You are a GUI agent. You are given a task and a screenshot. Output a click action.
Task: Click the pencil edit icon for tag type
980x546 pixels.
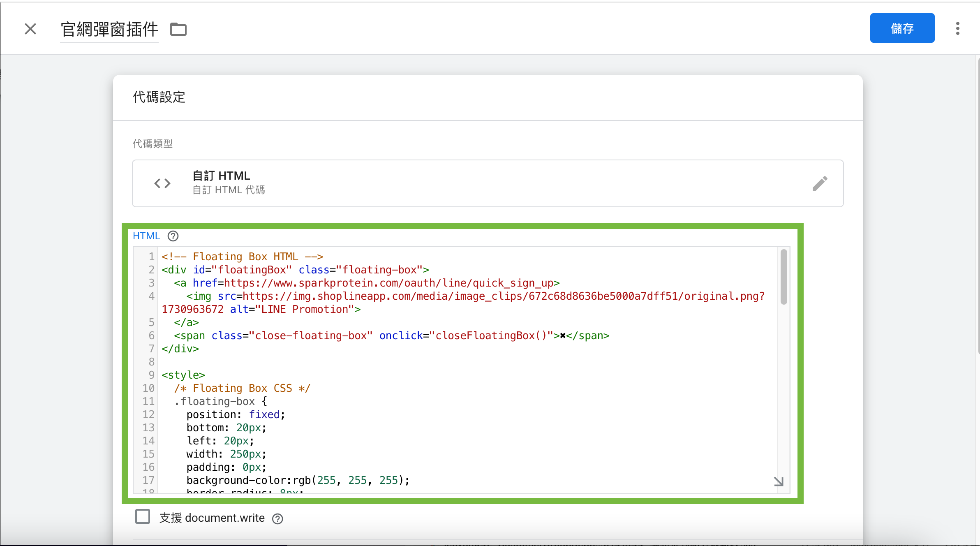(820, 183)
